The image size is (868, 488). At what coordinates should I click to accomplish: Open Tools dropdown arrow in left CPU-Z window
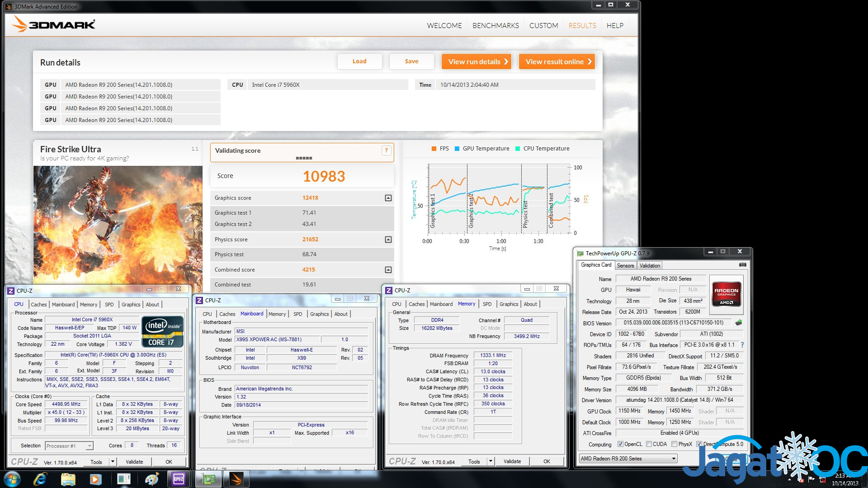[113, 462]
